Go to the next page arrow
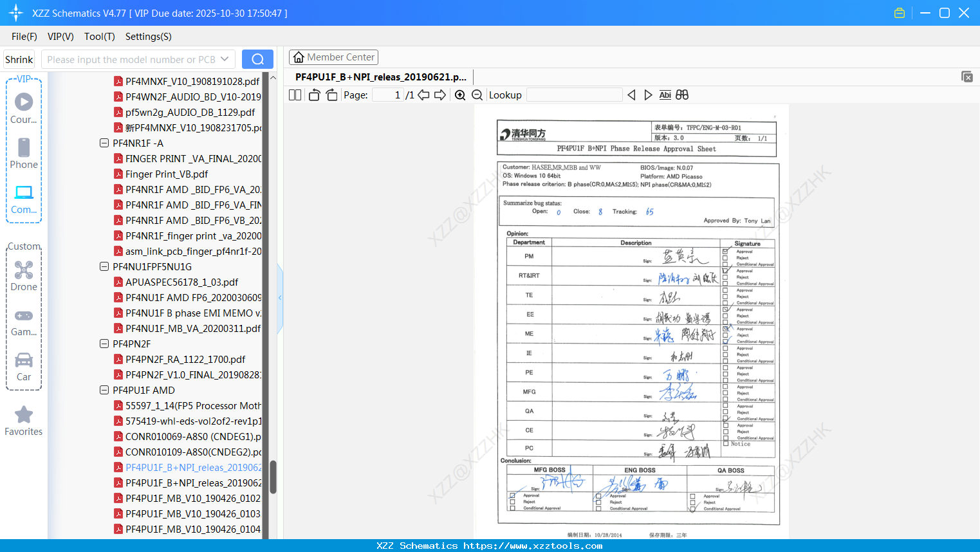The width and height of the screenshot is (980, 552). coord(440,95)
